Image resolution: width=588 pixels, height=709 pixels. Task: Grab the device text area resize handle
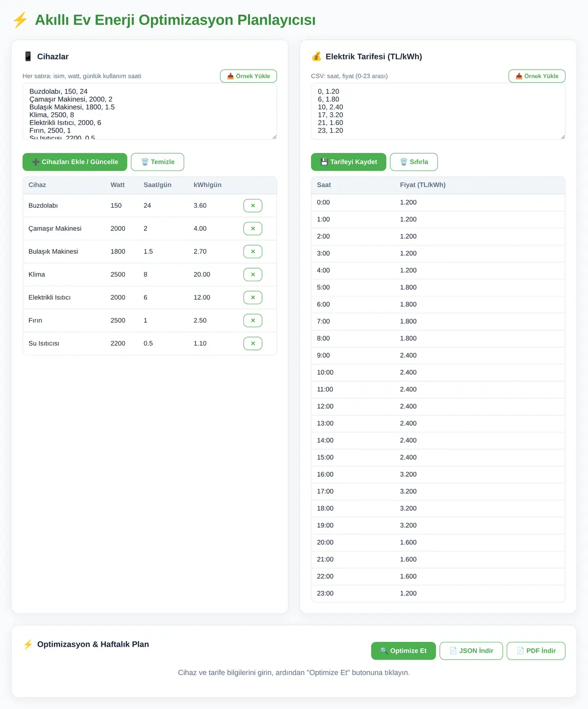click(x=274, y=137)
